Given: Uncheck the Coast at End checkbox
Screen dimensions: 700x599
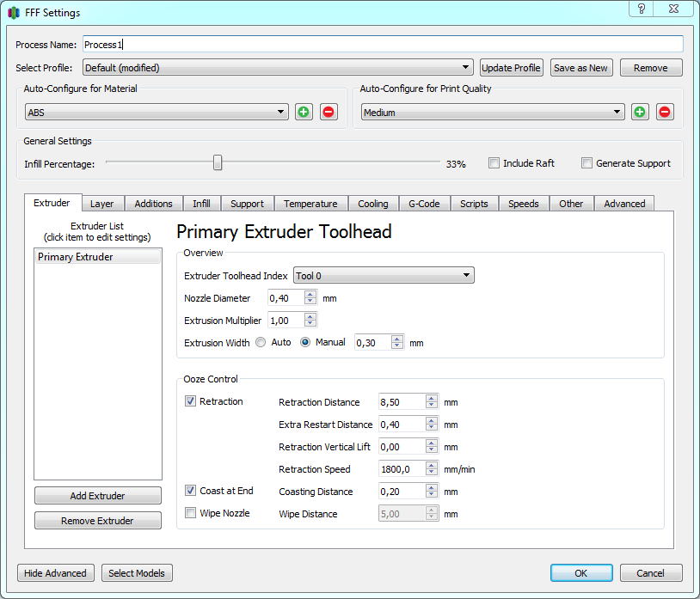Looking at the screenshot, I should (190, 491).
